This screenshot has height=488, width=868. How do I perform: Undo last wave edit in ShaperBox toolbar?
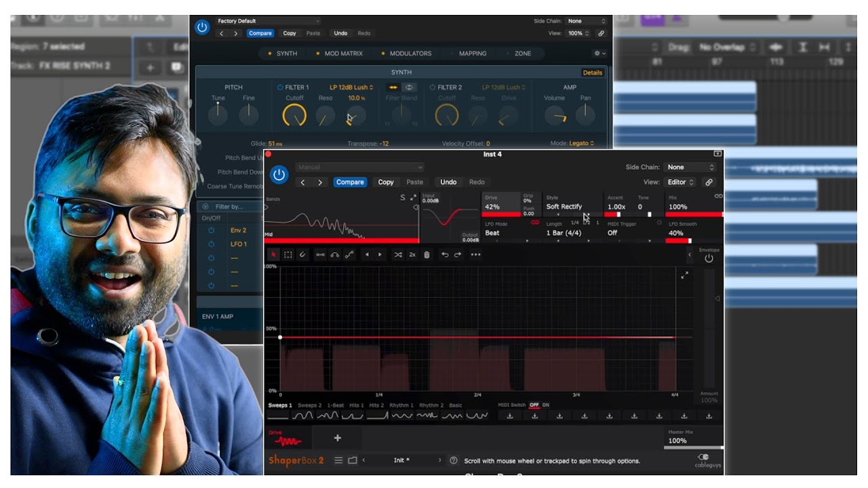[x=445, y=255]
